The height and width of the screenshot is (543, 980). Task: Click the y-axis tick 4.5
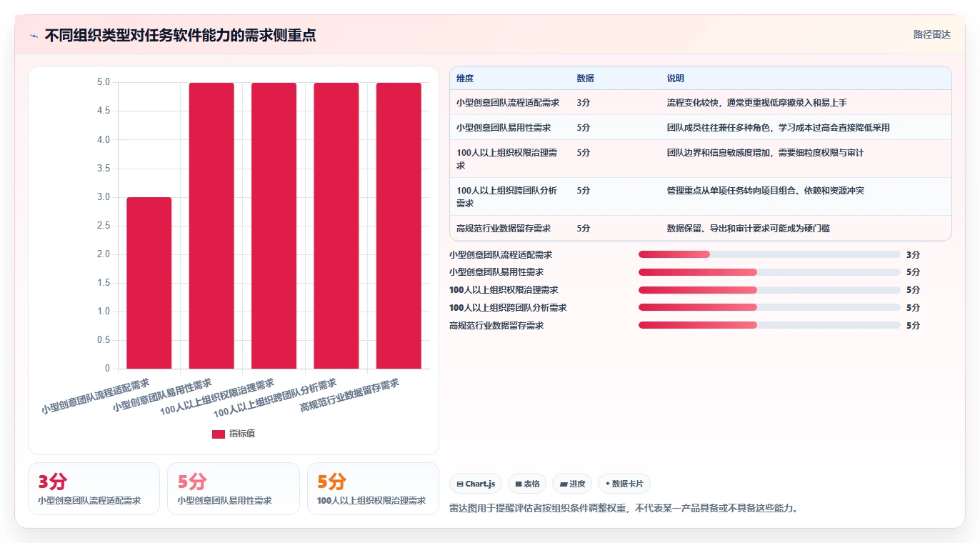[104, 111]
